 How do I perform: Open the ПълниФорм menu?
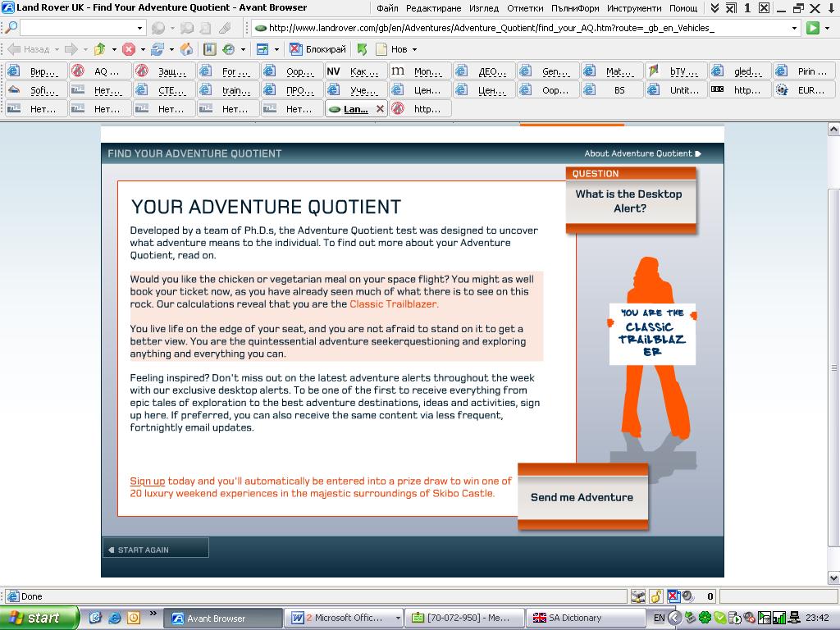point(575,8)
